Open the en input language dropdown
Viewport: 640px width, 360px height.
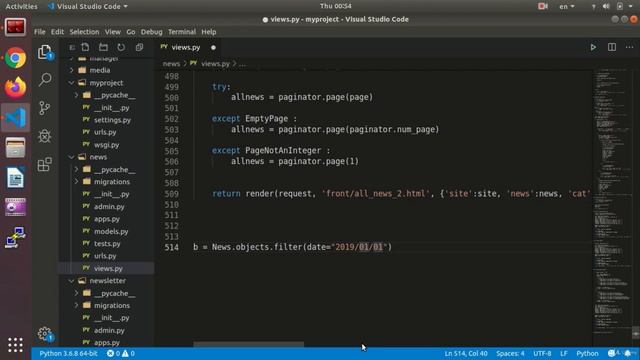[567, 6]
